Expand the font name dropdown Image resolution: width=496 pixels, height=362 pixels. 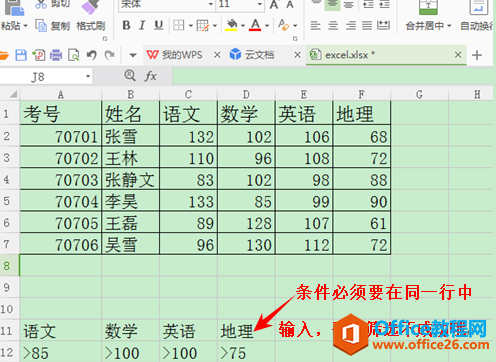[211, 4]
